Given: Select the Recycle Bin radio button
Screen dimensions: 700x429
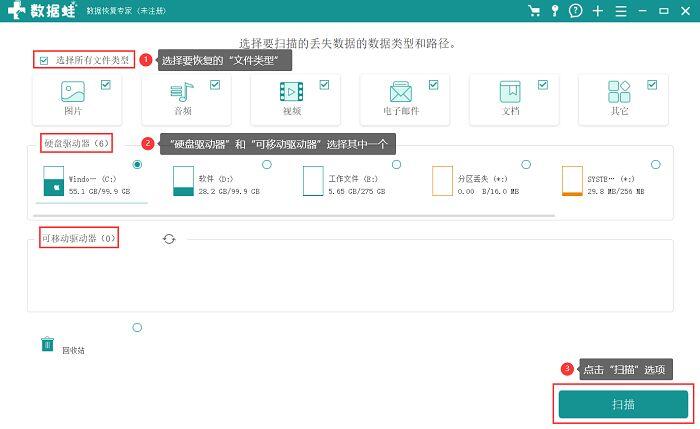Looking at the screenshot, I should (x=137, y=328).
